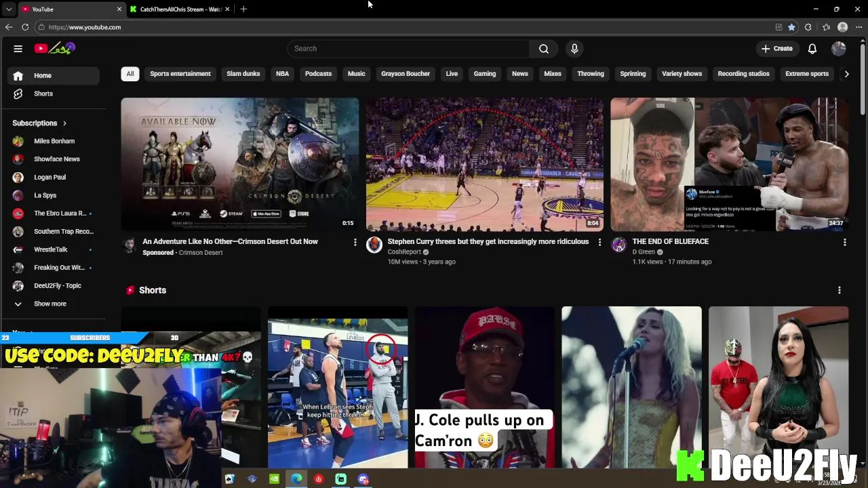Open Subscriptions section chevron
This screenshot has height=488, width=868.
click(x=64, y=123)
